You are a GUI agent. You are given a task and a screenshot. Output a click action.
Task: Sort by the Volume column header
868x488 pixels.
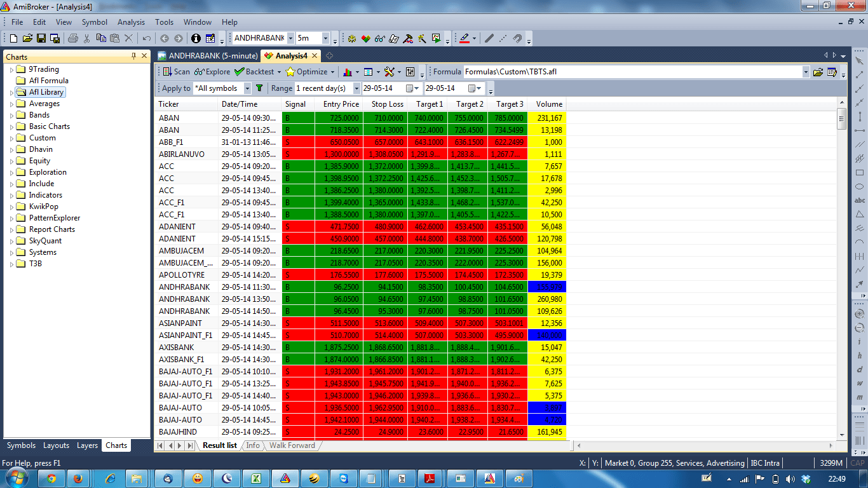[546, 104]
